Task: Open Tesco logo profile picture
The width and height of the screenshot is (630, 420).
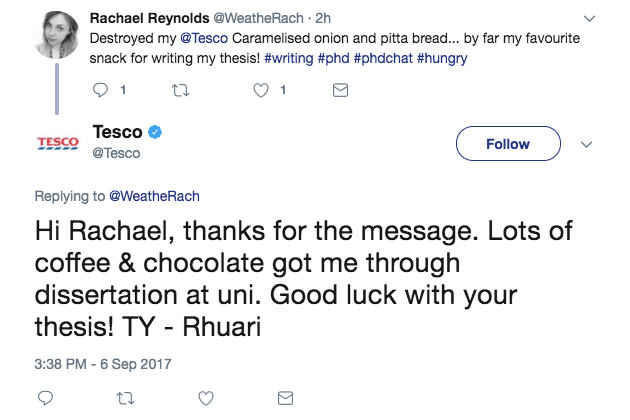Action: pyautogui.click(x=58, y=143)
